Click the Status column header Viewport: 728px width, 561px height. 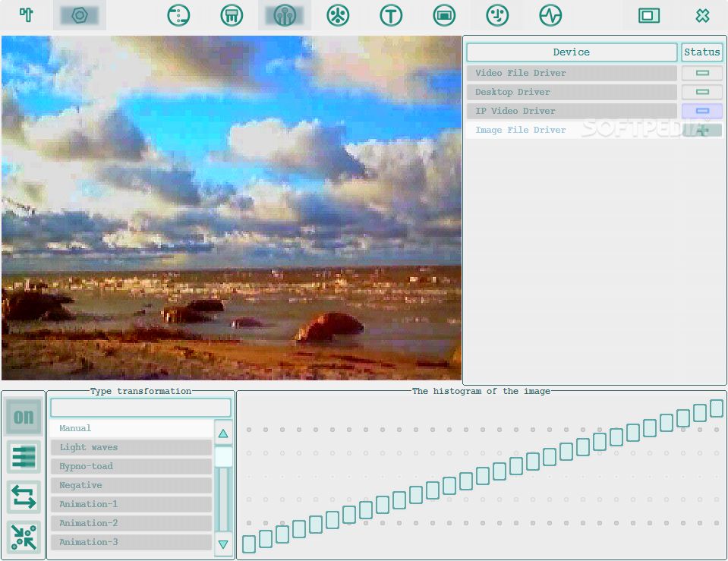tap(702, 52)
